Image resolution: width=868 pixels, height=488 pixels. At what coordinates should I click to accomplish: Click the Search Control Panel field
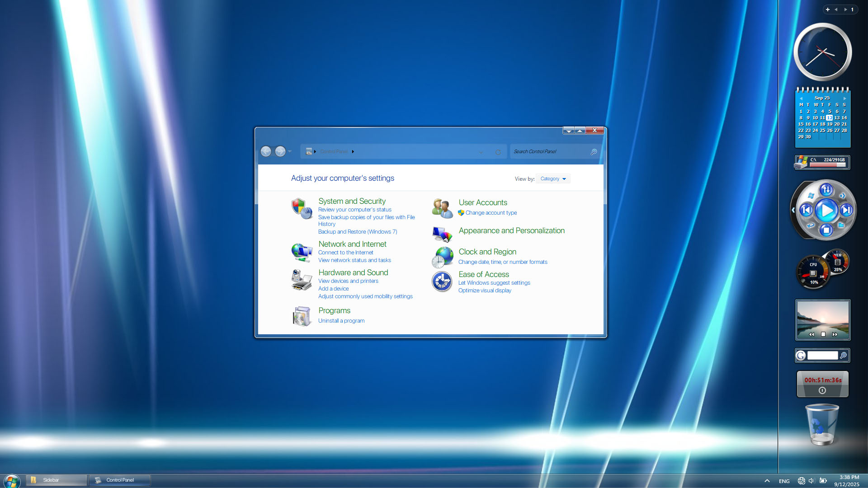point(550,152)
